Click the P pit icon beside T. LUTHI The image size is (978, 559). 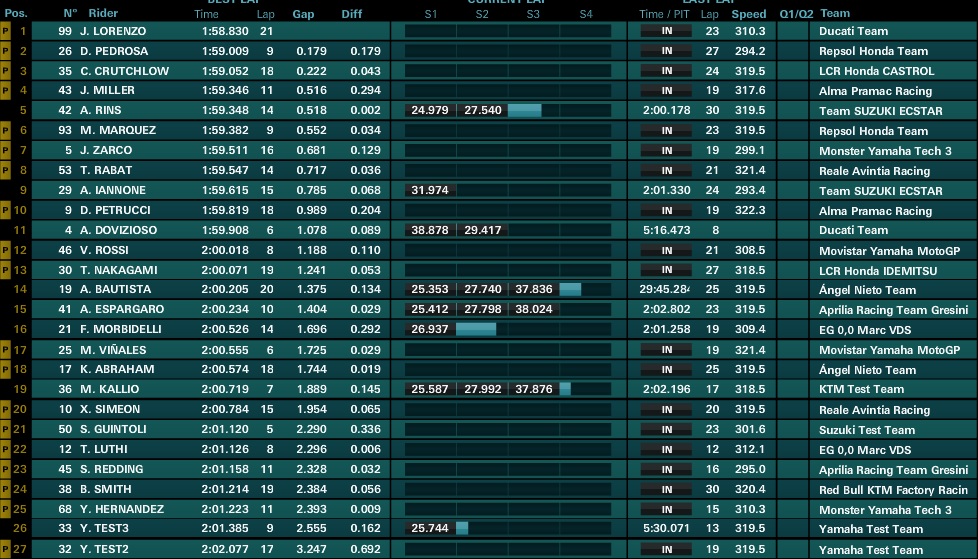(6, 449)
